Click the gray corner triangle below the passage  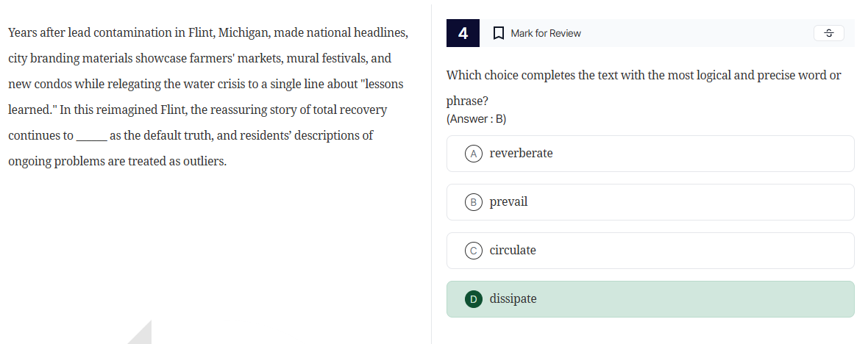pyautogui.click(x=142, y=334)
